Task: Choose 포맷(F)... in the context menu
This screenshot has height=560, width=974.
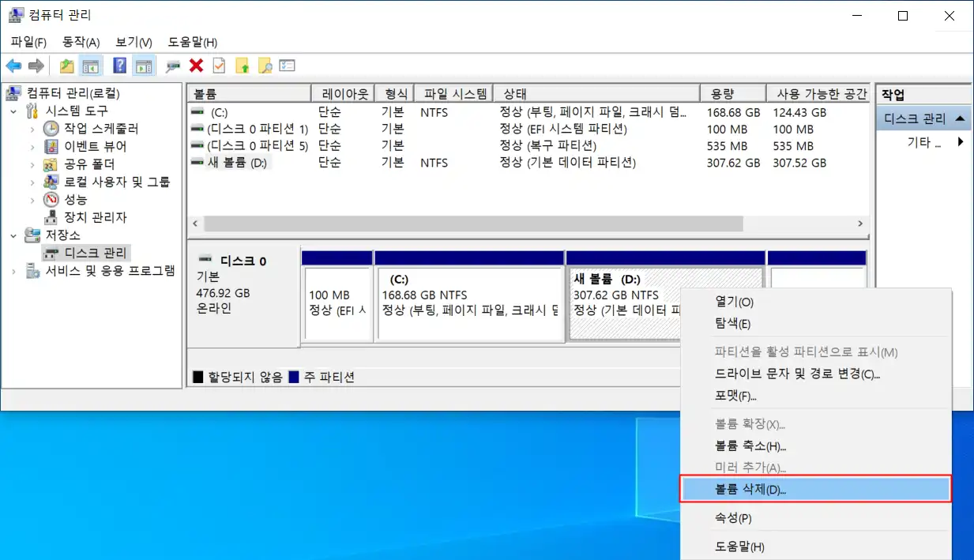Action: click(x=816, y=395)
